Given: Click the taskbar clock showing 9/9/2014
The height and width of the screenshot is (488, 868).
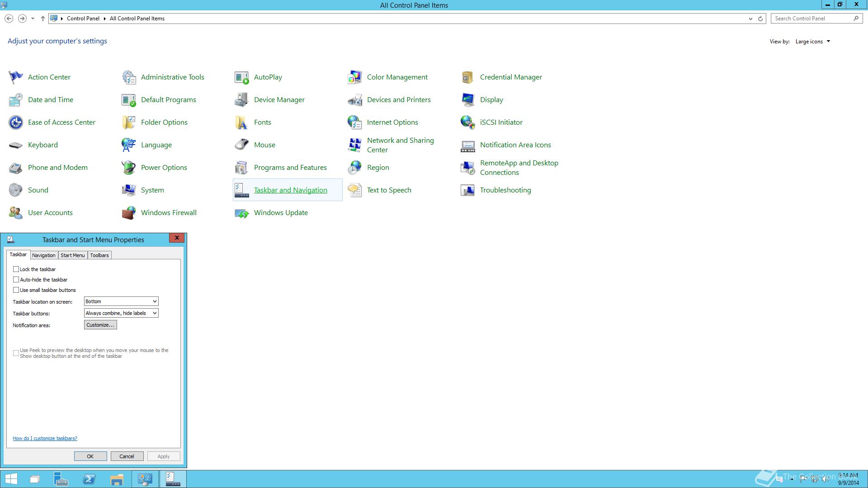Looking at the screenshot, I should point(848,479).
